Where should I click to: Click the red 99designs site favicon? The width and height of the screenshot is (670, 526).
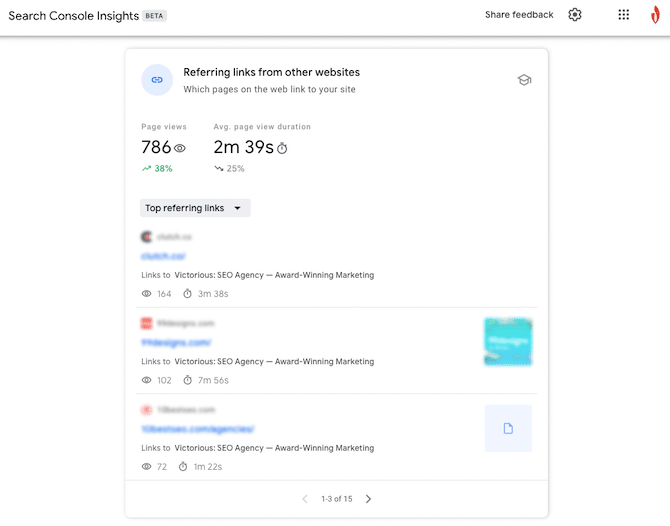147,323
